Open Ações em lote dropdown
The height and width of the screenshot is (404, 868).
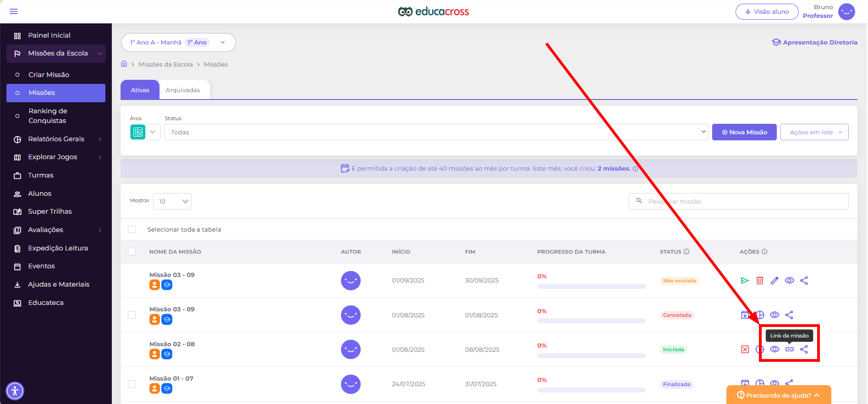coord(814,132)
